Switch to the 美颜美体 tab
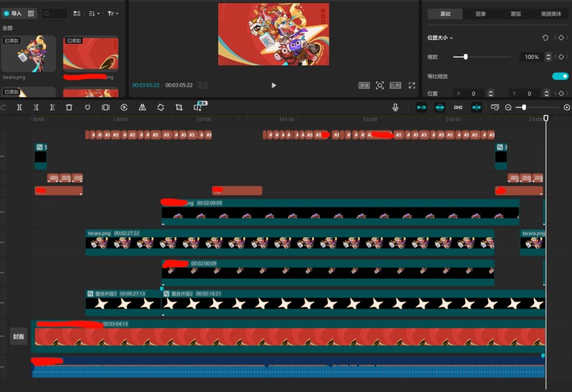 click(x=551, y=14)
